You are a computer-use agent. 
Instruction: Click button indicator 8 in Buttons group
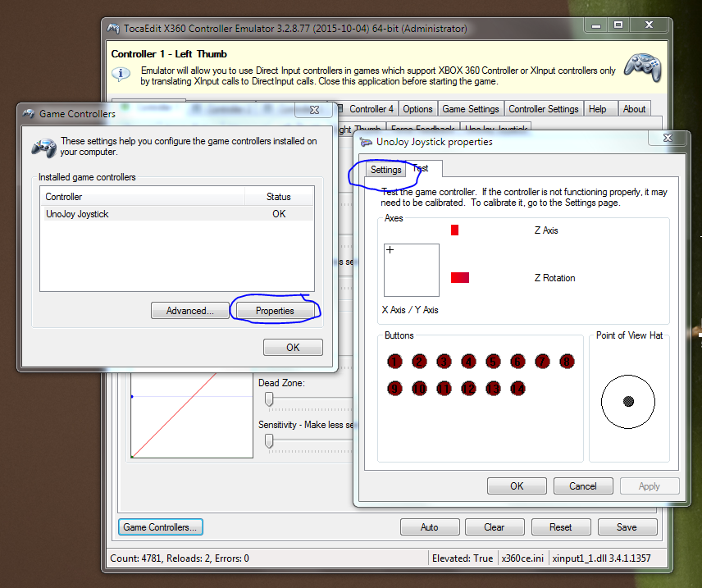(567, 362)
